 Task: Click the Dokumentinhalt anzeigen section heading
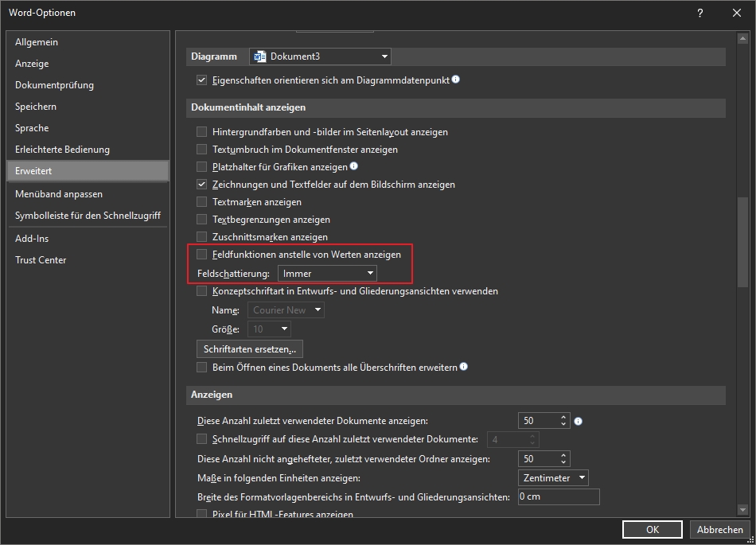248,107
